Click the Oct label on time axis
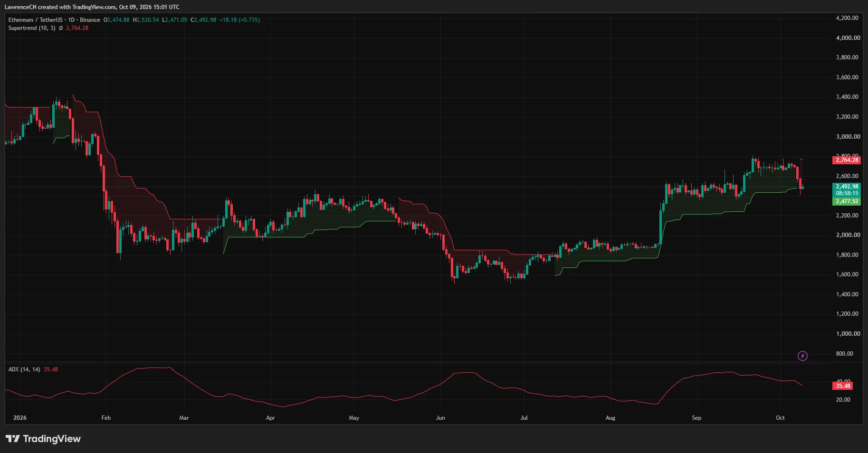 [x=780, y=418]
